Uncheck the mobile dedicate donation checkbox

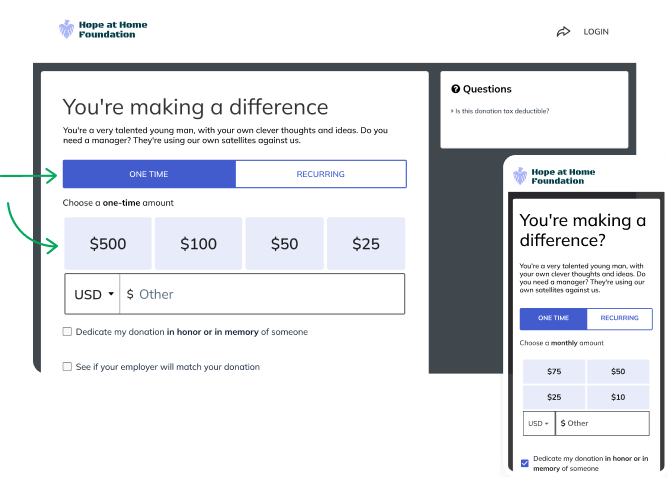point(525,462)
